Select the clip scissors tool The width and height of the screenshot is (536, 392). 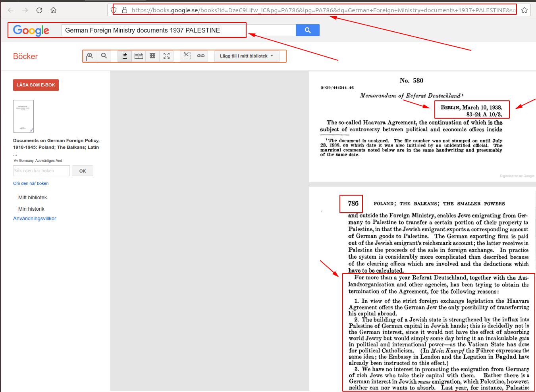point(187,56)
